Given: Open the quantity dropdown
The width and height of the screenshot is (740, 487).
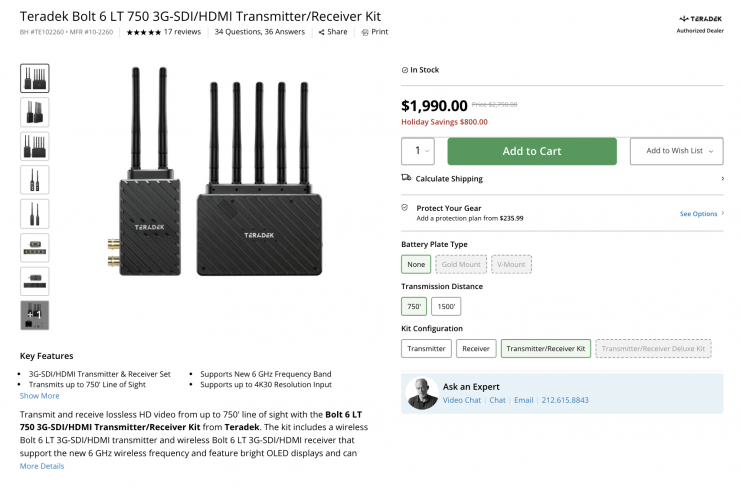Looking at the screenshot, I should click(417, 151).
